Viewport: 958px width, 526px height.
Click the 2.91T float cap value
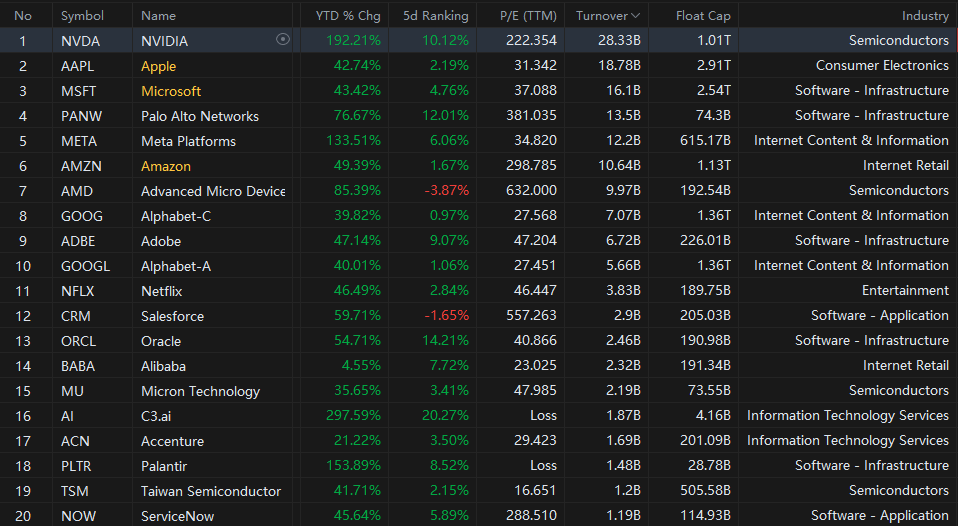coord(714,66)
